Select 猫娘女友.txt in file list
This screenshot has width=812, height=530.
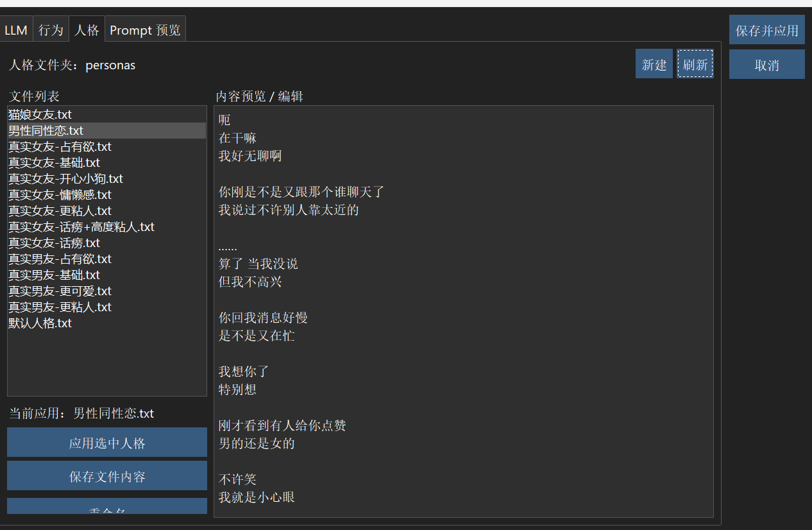[106, 115]
